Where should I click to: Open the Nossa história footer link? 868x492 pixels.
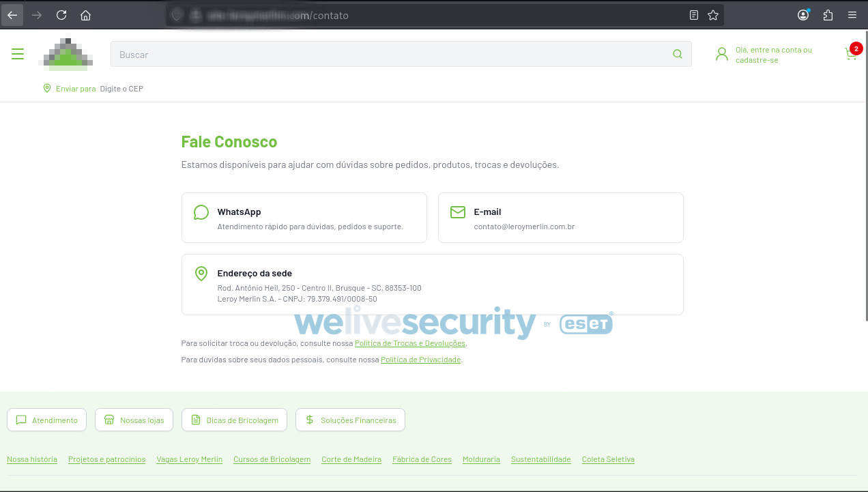pyautogui.click(x=32, y=459)
